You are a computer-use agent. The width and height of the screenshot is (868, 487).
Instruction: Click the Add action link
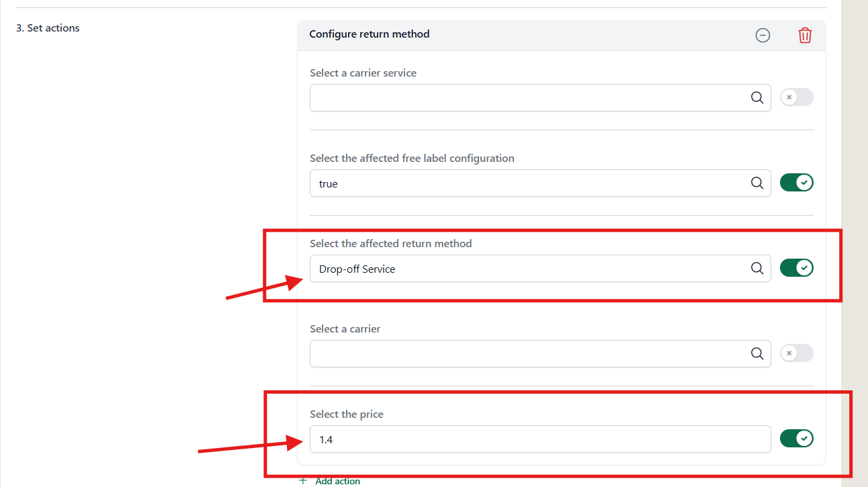pos(337,481)
